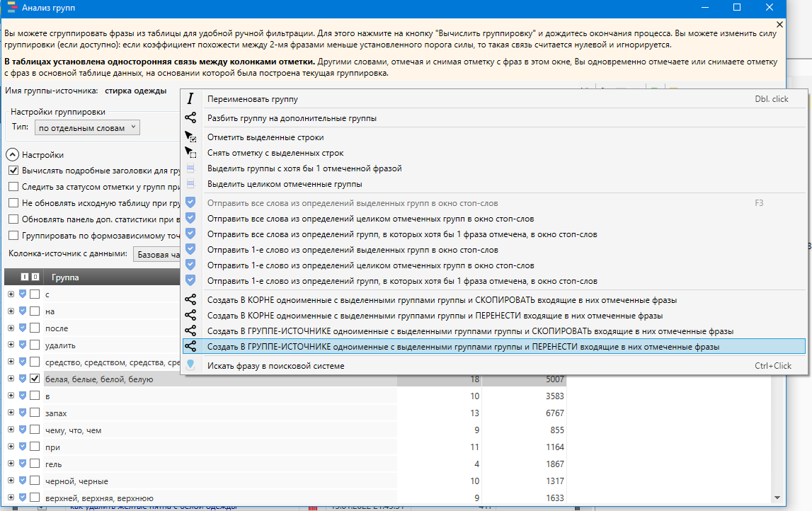The width and height of the screenshot is (812, 511).
Task: Toggle 'Следить за статусом отметки у групп' checkbox
Action: click(x=13, y=186)
